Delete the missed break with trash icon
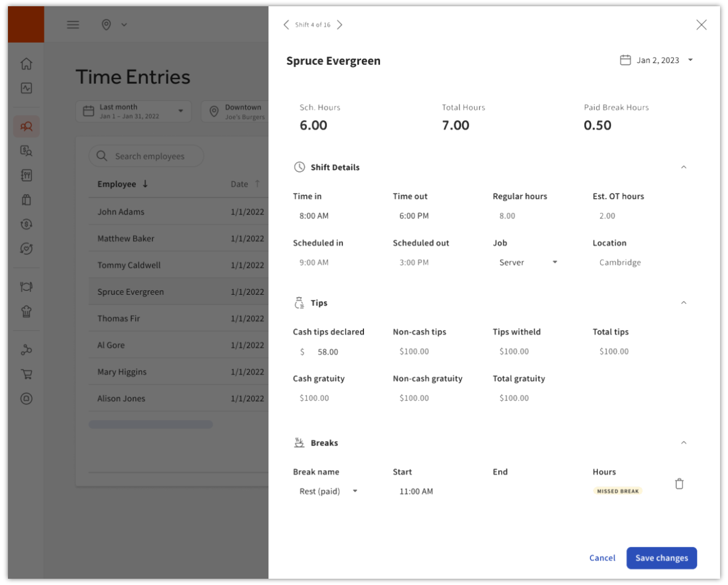Screen dimensions: 728x585 679,484
